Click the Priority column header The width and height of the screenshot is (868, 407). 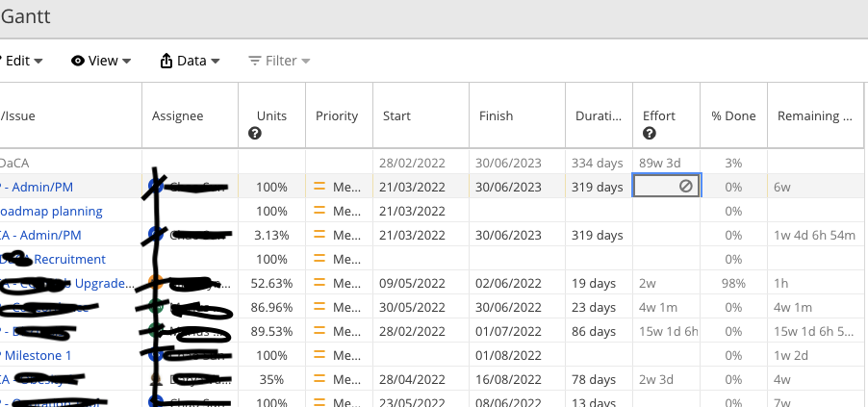click(x=337, y=115)
